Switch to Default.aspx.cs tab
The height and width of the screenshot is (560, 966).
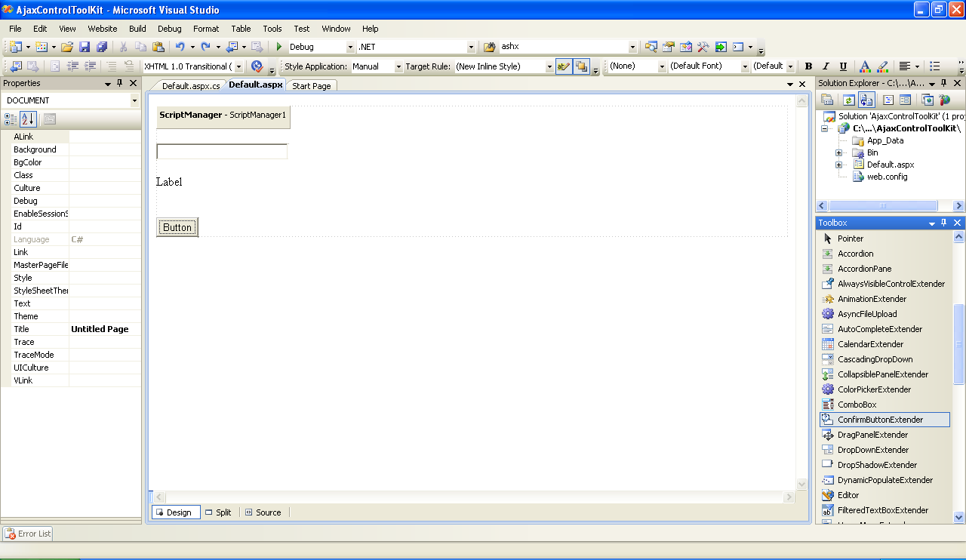pos(191,86)
